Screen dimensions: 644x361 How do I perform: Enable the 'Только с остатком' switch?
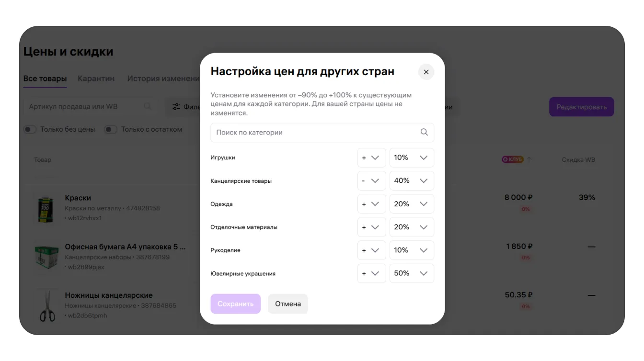[x=111, y=129]
